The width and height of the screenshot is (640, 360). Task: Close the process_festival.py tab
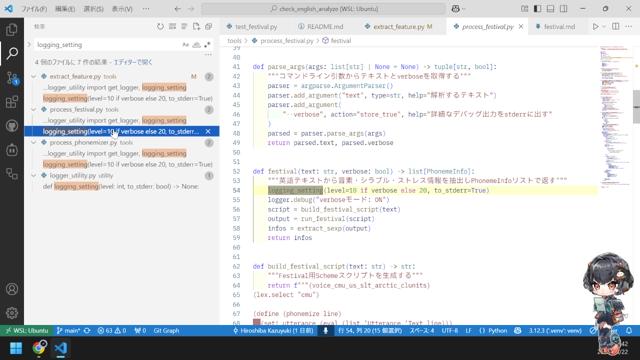(521, 27)
